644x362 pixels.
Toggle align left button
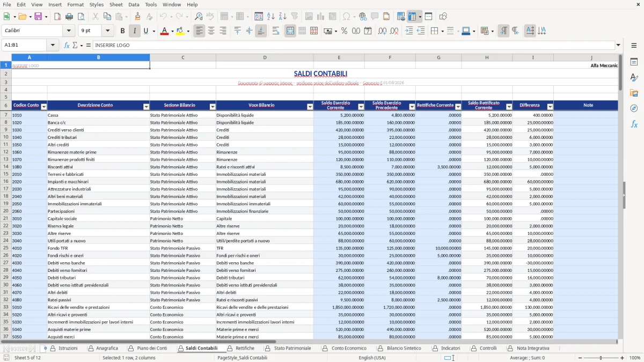click(x=200, y=31)
